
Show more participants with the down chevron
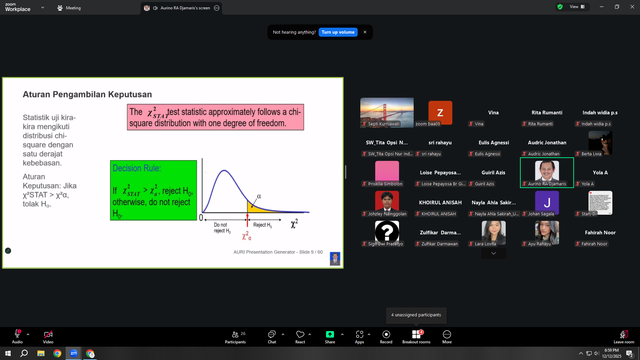pyautogui.click(x=493, y=253)
